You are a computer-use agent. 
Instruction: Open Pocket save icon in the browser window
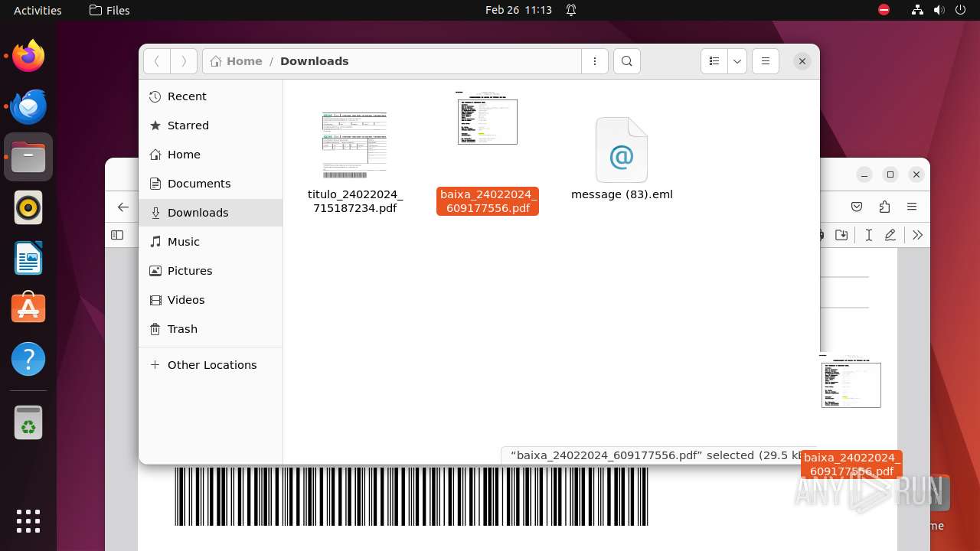[x=857, y=207]
